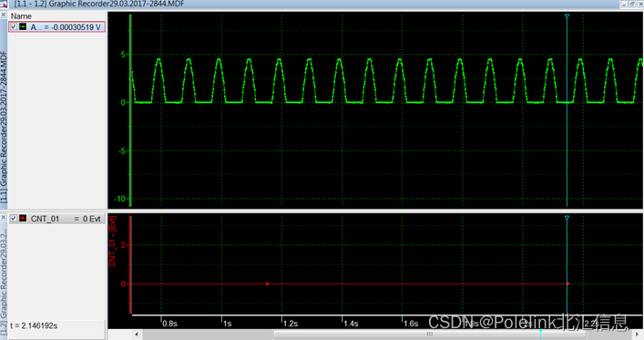The height and width of the screenshot is (340, 644).
Task: Click the scrollbar left arrow
Action: (x=137, y=335)
